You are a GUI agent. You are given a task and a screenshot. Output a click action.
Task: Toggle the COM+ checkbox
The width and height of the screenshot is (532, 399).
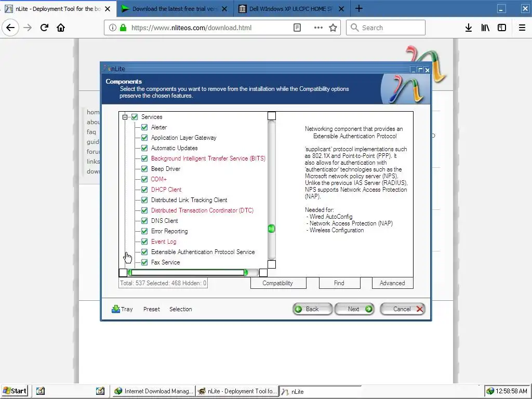(144, 179)
